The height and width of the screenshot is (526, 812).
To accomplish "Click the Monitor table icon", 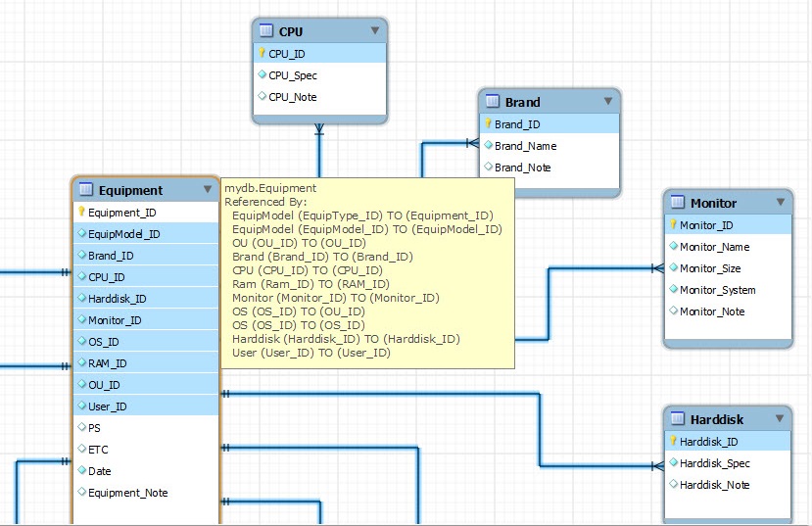I will (678, 202).
